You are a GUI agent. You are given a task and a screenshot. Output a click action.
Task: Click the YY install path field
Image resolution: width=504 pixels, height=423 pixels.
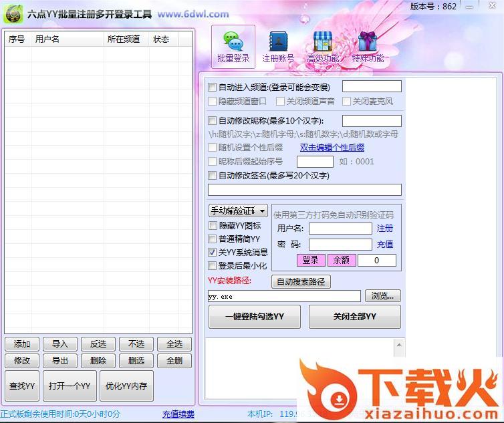(284, 296)
